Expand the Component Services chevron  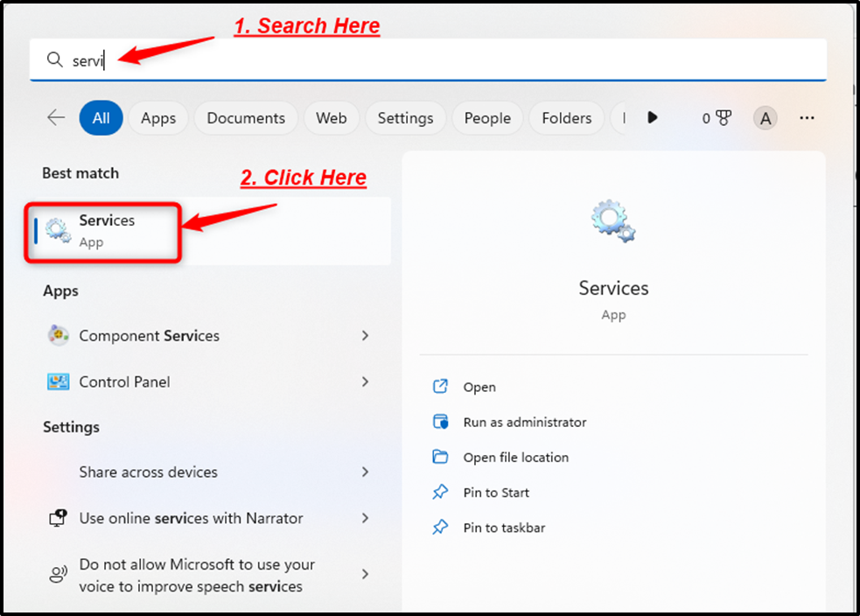point(365,335)
